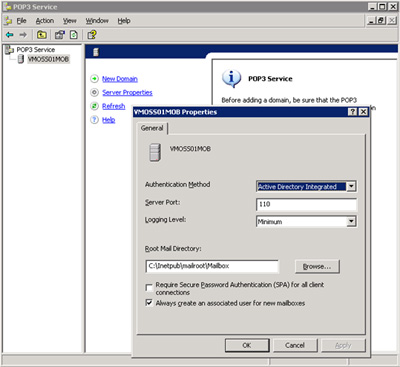Open the Help menu

[124, 21]
